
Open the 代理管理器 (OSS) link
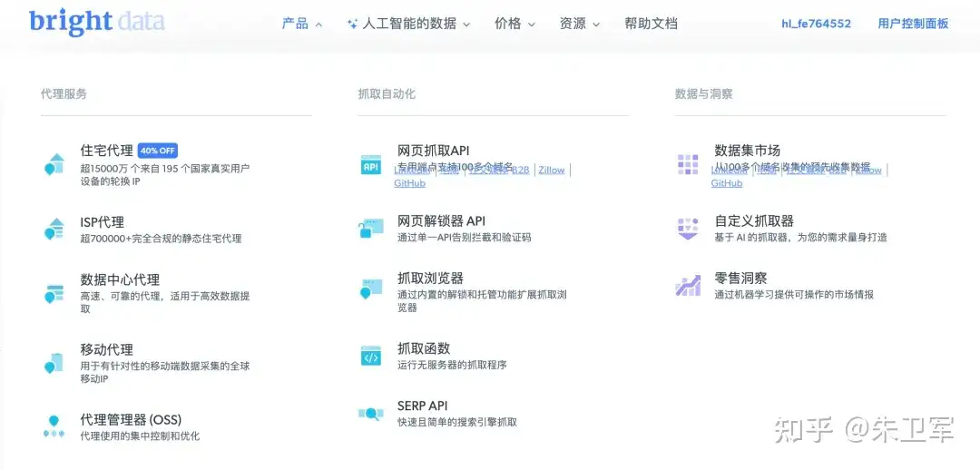coord(131,419)
